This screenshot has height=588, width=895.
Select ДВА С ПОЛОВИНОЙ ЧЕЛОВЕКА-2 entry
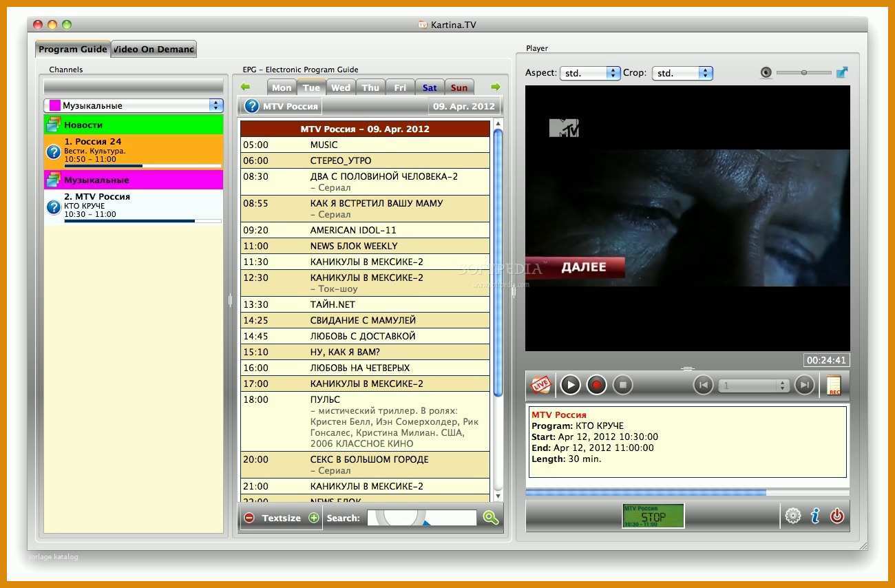[x=365, y=182]
